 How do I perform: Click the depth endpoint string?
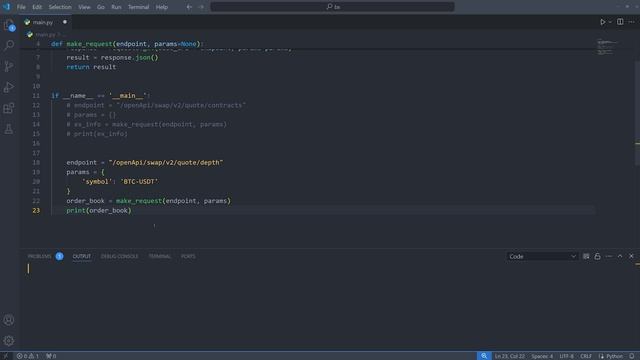(166, 162)
